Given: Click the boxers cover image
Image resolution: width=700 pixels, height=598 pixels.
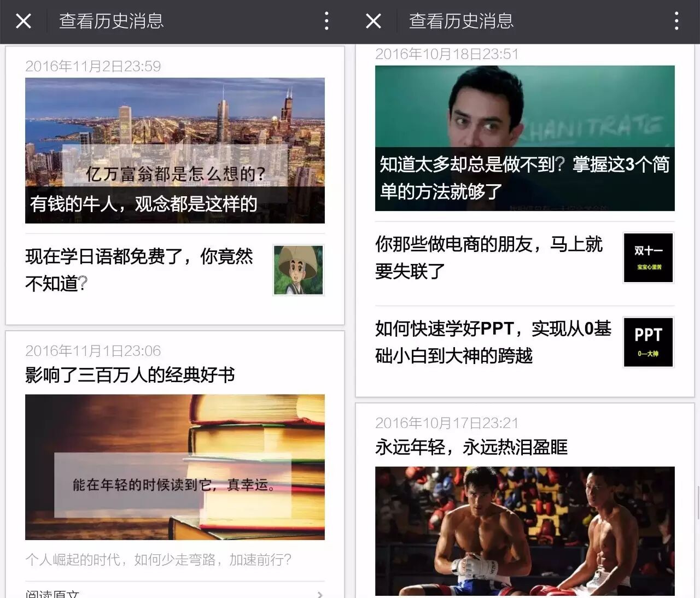Looking at the screenshot, I should coord(524,530).
